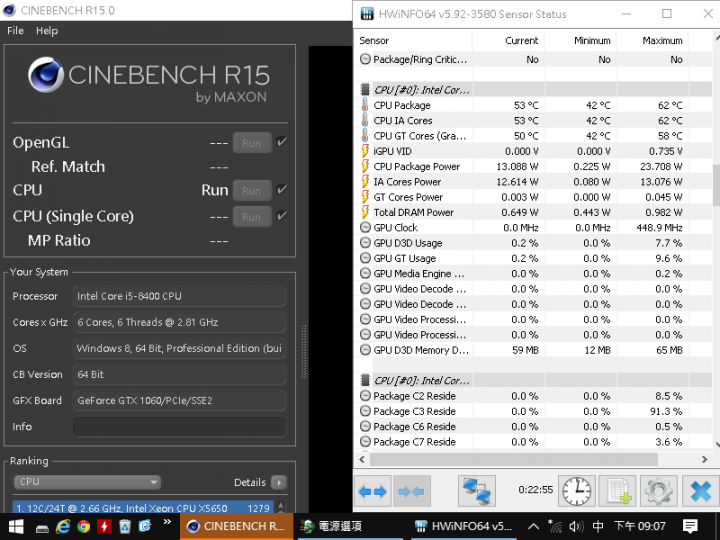Click the HWiNFO collapse columns arrows button
720x540 pixels.
411,491
